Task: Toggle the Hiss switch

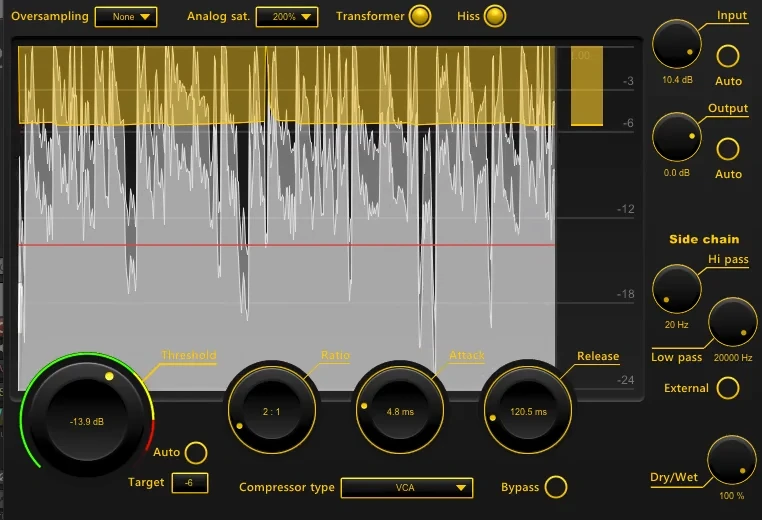Action: tap(495, 16)
